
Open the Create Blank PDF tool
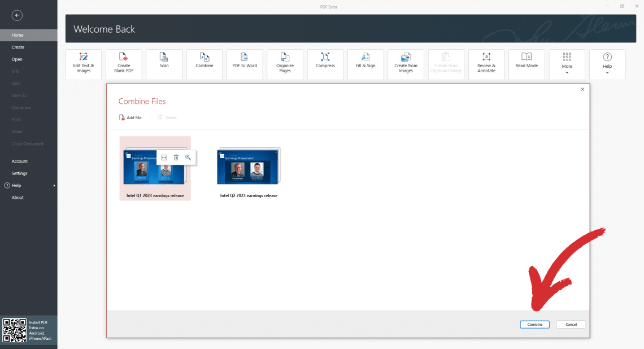tap(124, 64)
